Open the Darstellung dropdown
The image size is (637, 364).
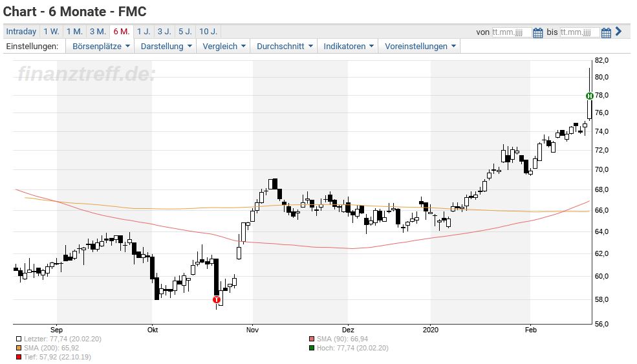(166, 47)
